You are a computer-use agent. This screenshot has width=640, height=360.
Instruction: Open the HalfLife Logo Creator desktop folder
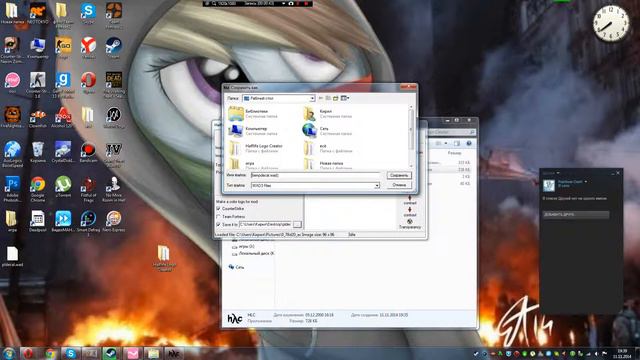click(164, 258)
